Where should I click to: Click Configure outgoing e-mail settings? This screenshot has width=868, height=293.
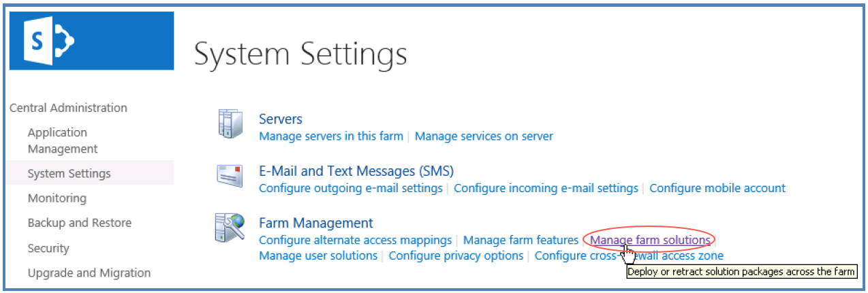pos(351,188)
